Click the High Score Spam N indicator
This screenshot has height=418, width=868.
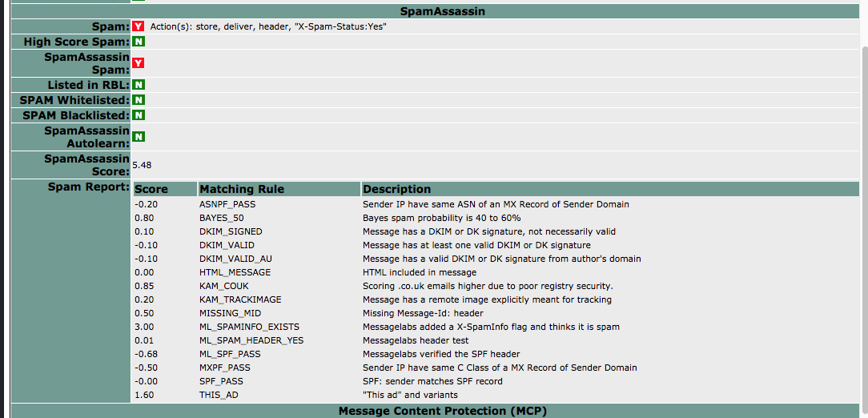click(x=138, y=42)
